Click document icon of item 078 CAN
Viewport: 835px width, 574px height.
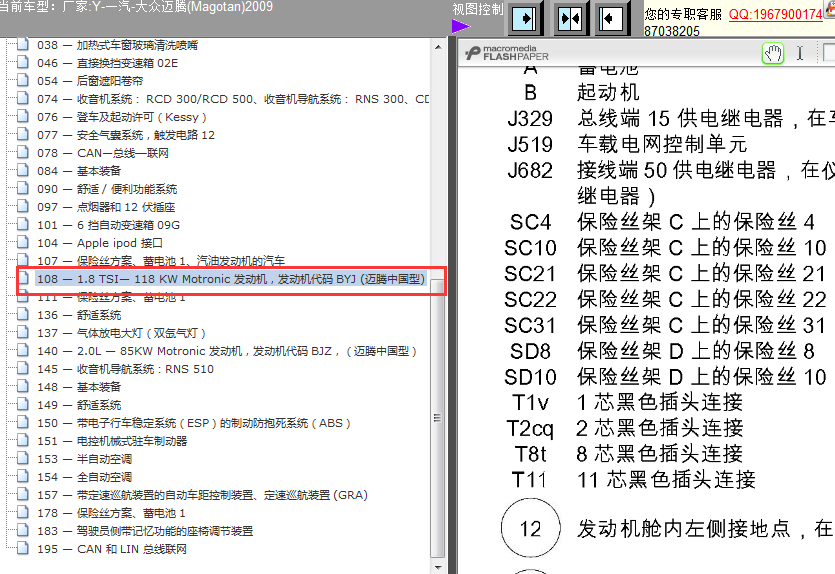22,152
